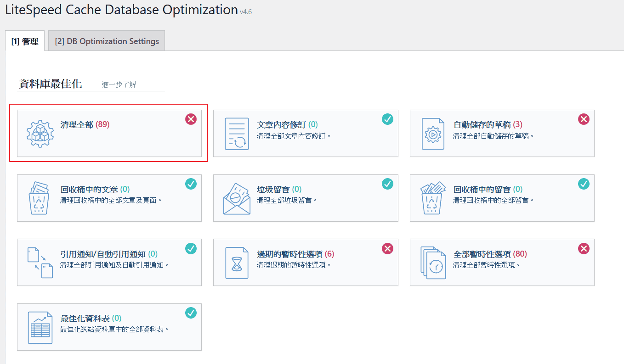
Task: Switch to DB Optimization Settings tab
Action: point(107,41)
